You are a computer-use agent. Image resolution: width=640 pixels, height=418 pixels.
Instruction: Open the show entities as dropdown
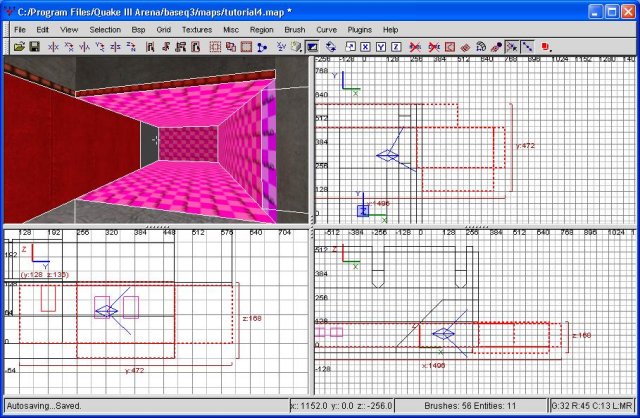click(x=546, y=47)
